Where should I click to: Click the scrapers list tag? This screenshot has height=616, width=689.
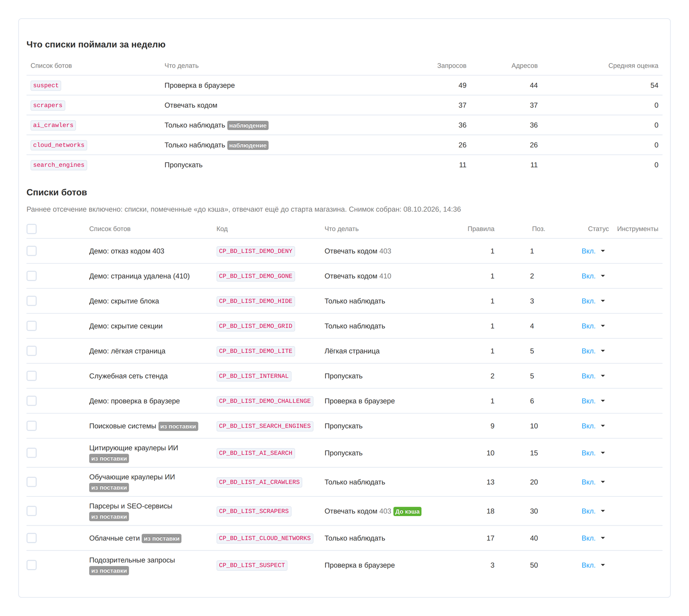[x=48, y=105]
